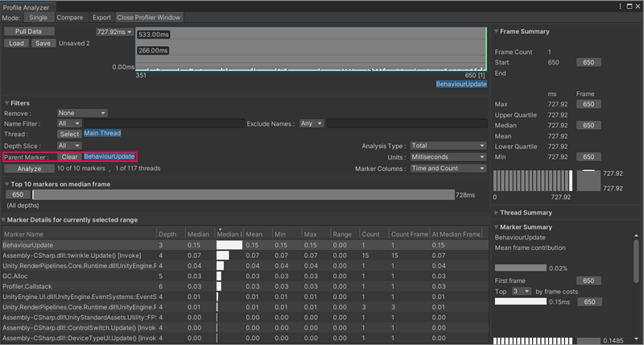Screen dimensions: 644x345
Task: Collapse the Frame Summary section
Action: pyautogui.click(x=497, y=31)
